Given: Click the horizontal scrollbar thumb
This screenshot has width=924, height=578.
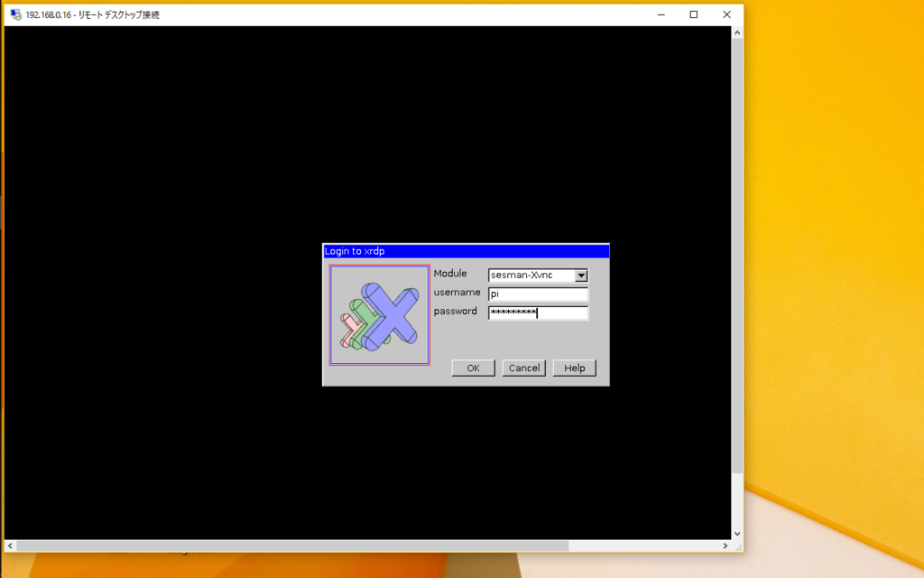Looking at the screenshot, I should click(292, 546).
